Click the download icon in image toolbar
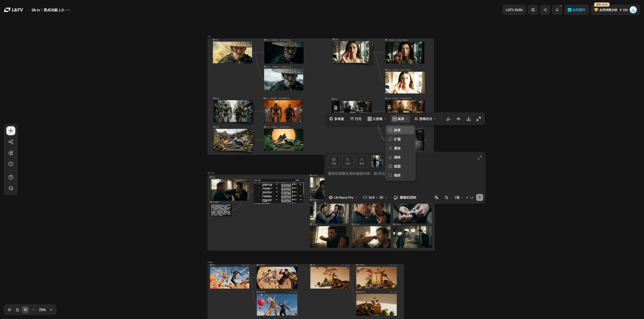Image resolution: width=644 pixels, height=319 pixels. click(469, 119)
